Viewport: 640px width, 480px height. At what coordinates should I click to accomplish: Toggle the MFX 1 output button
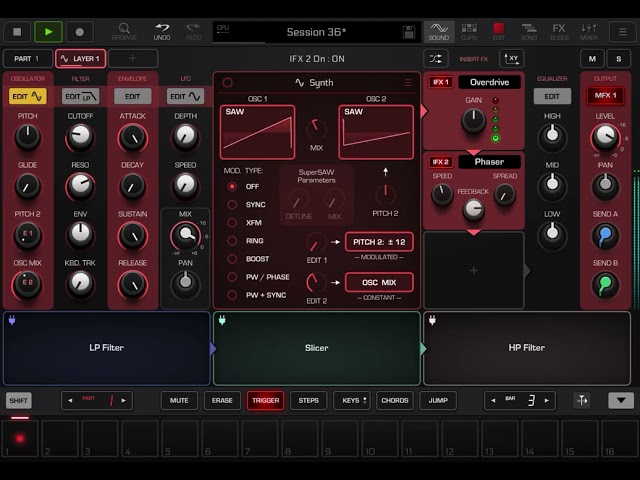coord(605,96)
